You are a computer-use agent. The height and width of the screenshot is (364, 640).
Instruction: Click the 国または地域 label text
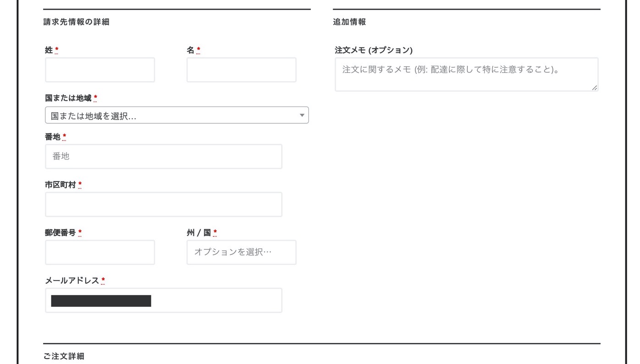[68, 98]
